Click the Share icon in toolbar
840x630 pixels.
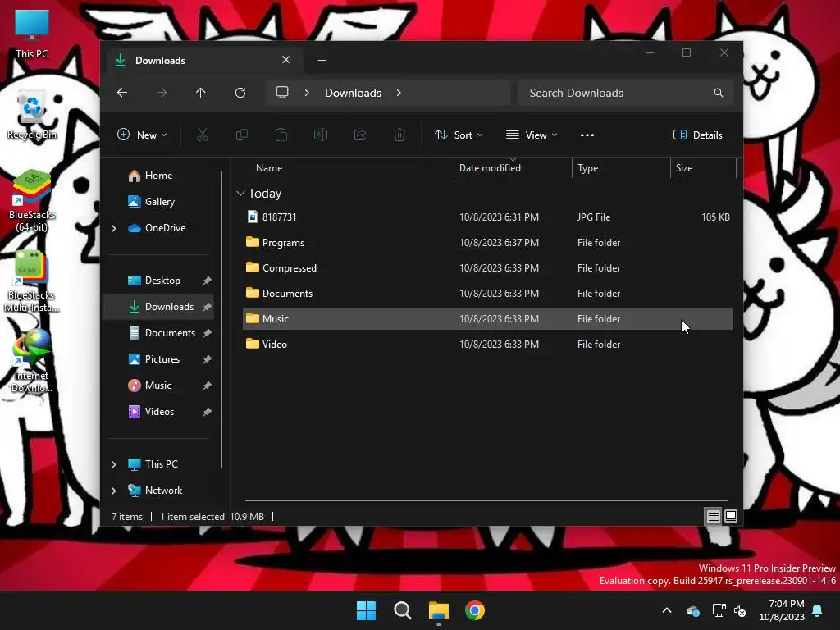tap(360, 135)
